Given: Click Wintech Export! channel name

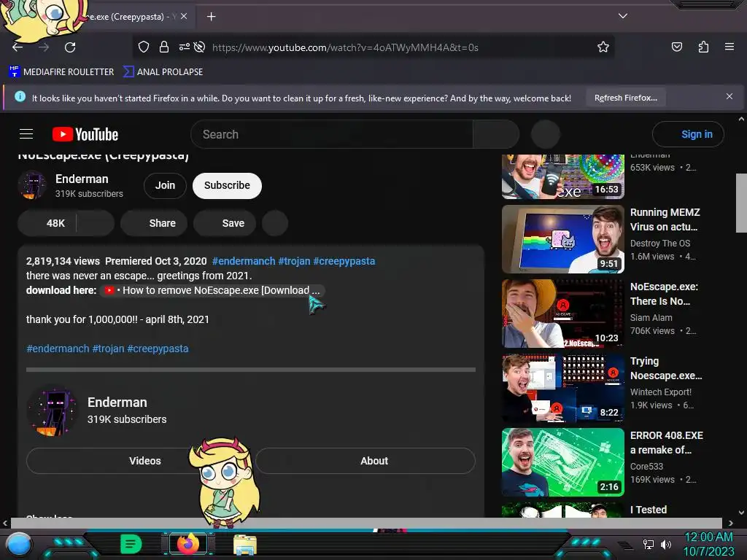Looking at the screenshot, I should (x=661, y=392).
